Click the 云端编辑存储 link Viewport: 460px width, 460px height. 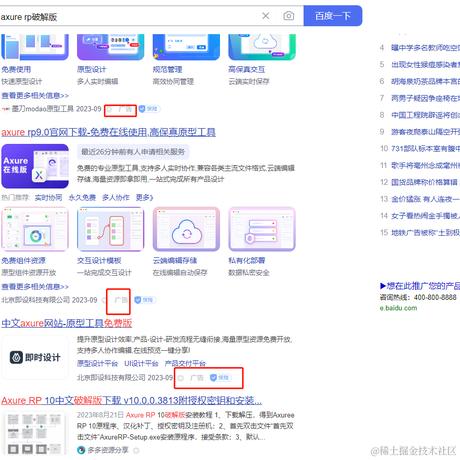pos(175,260)
